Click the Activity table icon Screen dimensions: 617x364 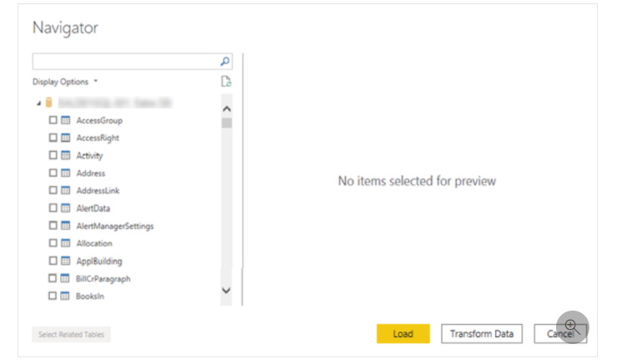66,155
